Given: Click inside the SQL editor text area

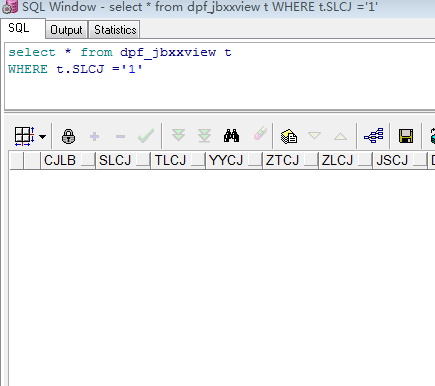Looking at the screenshot, I should click(220, 76).
